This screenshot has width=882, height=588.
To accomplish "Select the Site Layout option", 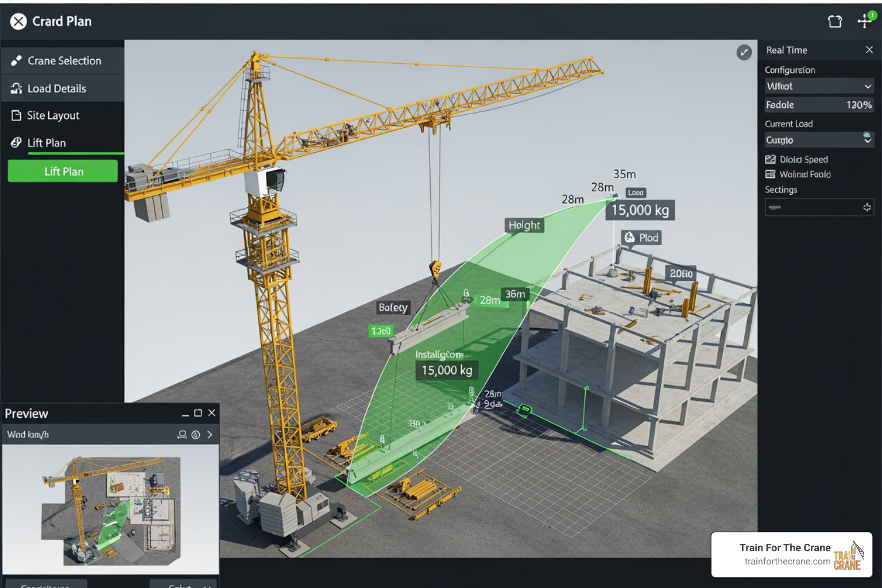I will click(x=53, y=115).
